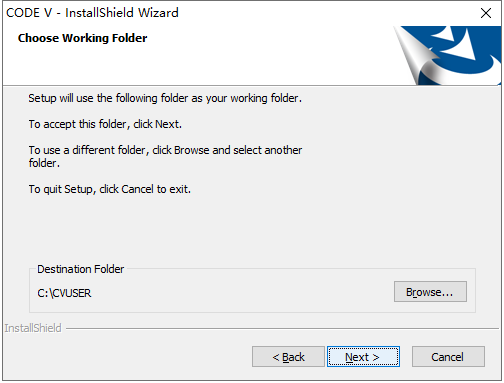Select the C:\CVUSER destination path
The width and height of the screenshot is (504, 383).
tap(64, 293)
